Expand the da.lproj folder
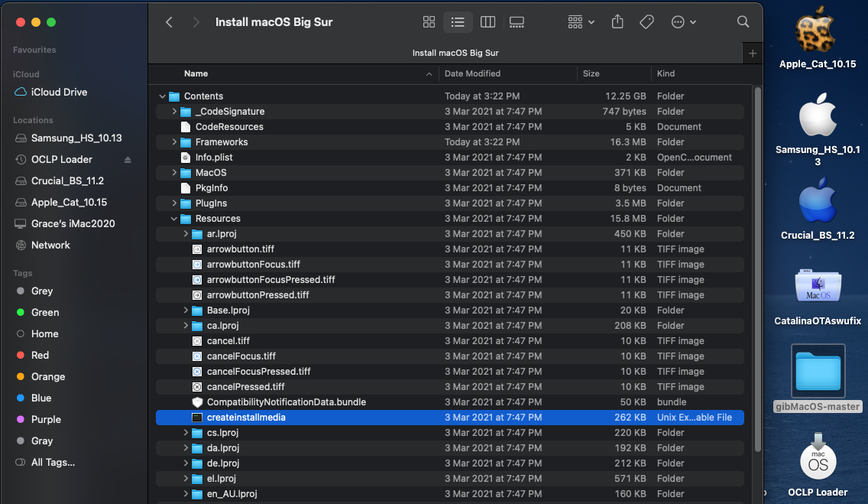Screen dimensions: 868x504 tap(186, 448)
